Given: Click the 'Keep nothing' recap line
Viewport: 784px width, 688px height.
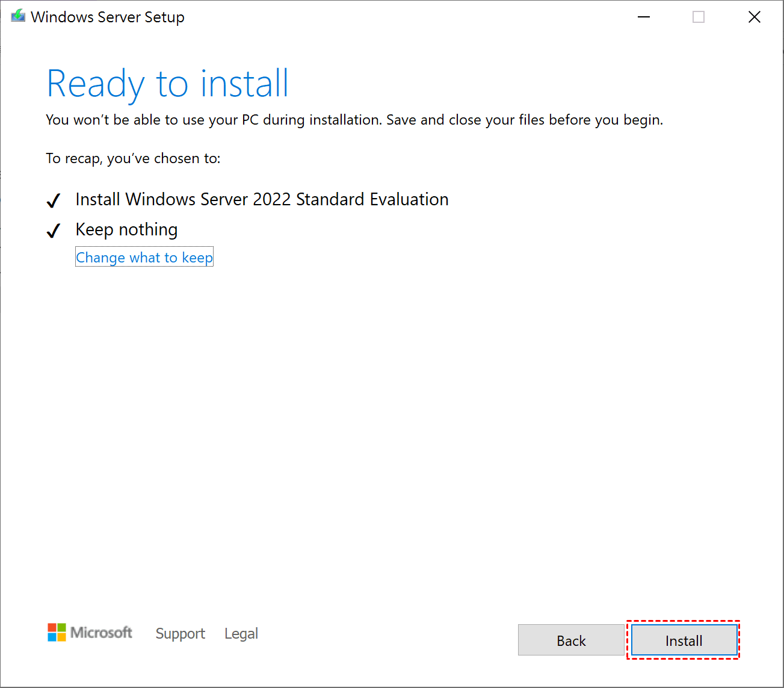Looking at the screenshot, I should 127,230.
